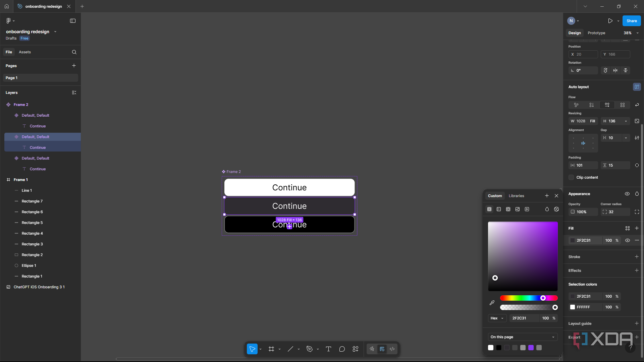644x362 pixels.
Task: Select the Line shape tool
Action: pyautogui.click(x=290, y=349)
